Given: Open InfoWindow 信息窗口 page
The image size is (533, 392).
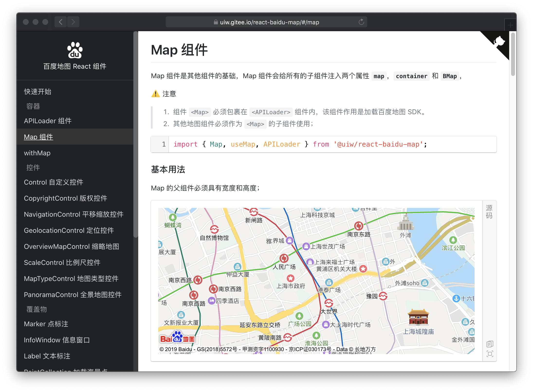Looking at the screenshot, I should click(x=75, y=340).
